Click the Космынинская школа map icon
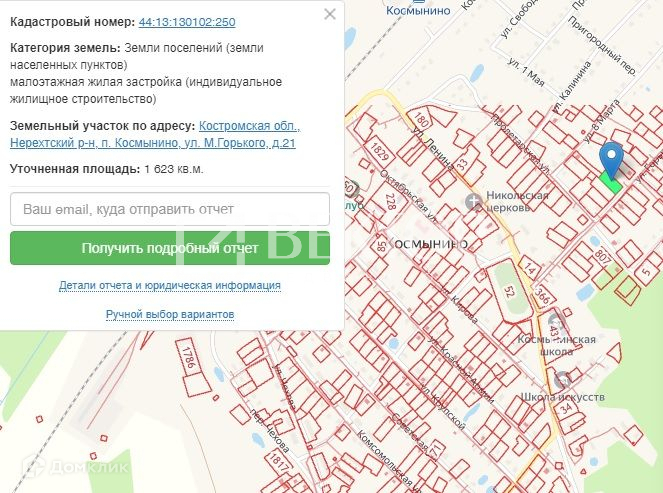663x493 pixels. click(x=555, y=323)
